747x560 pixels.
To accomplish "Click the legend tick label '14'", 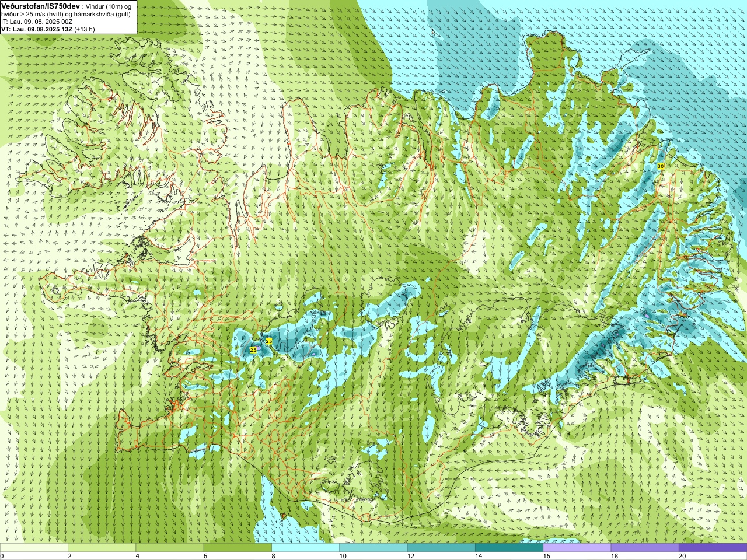I will click(479, 556).
